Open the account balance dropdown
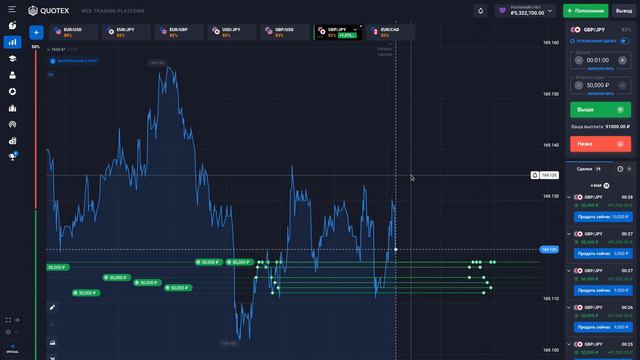This screenshot has width=640, height=360. coord(526,11)
